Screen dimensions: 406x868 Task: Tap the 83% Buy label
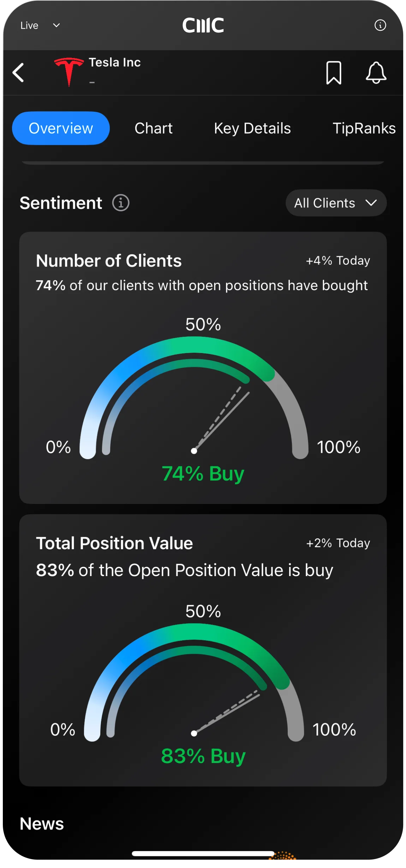point(203,756)
